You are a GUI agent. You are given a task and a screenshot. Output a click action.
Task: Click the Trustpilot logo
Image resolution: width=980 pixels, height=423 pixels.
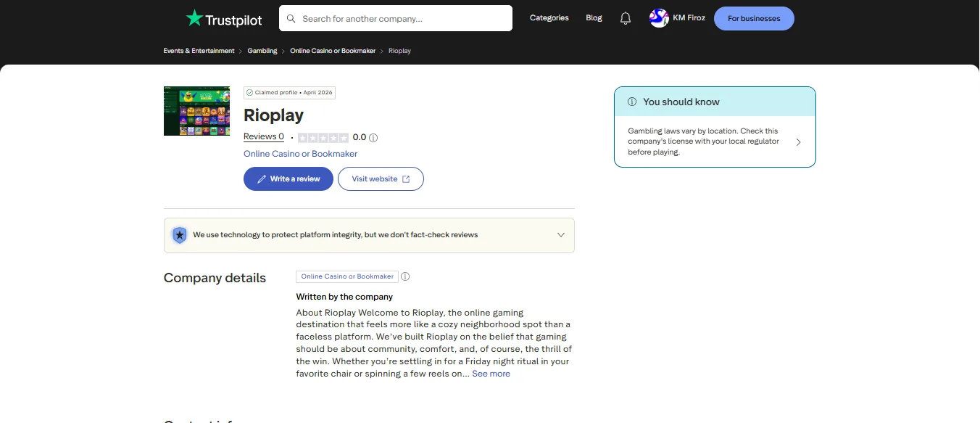224,19
